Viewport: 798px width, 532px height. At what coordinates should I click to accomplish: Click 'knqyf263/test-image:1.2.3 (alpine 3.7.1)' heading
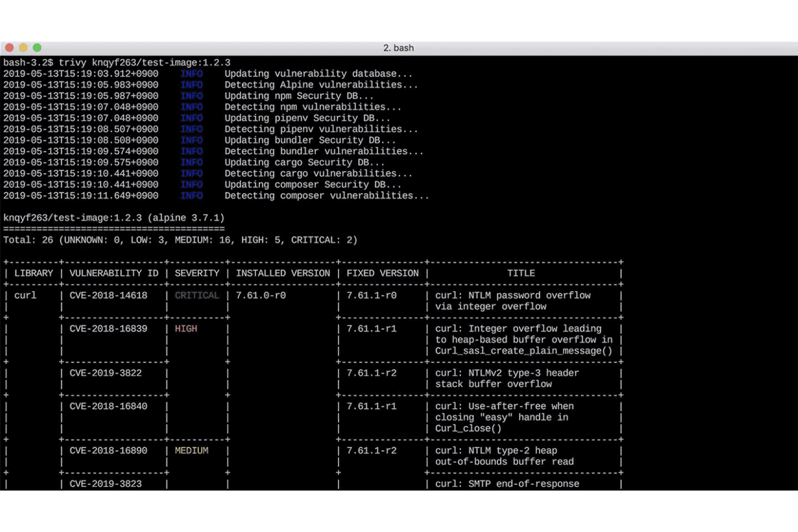[114, 218]
